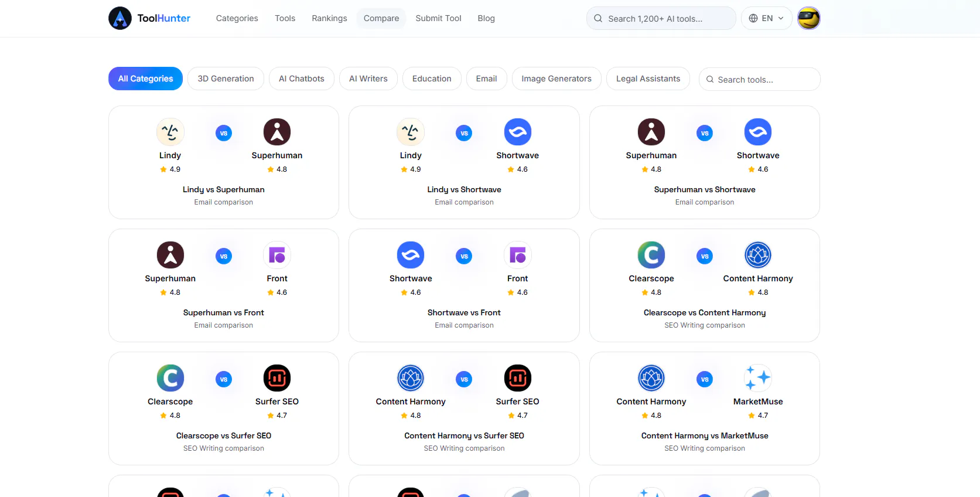The height and width of the screenshot is (497, 980).
Task: Click Shortwave logo in Shortwave vs Front card
Action: [x=411, y=255]
